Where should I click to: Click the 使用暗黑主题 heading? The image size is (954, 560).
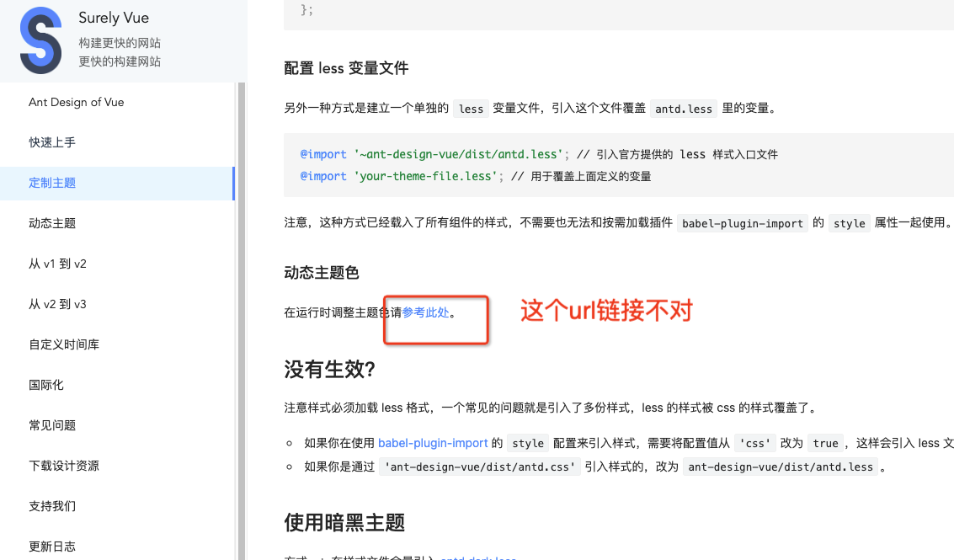344,522
